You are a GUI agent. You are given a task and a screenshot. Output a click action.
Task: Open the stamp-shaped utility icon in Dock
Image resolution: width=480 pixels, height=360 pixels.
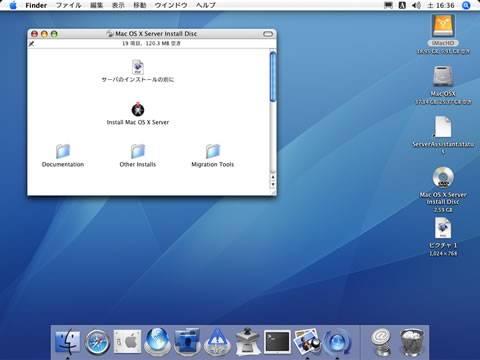tap(247, 342)
